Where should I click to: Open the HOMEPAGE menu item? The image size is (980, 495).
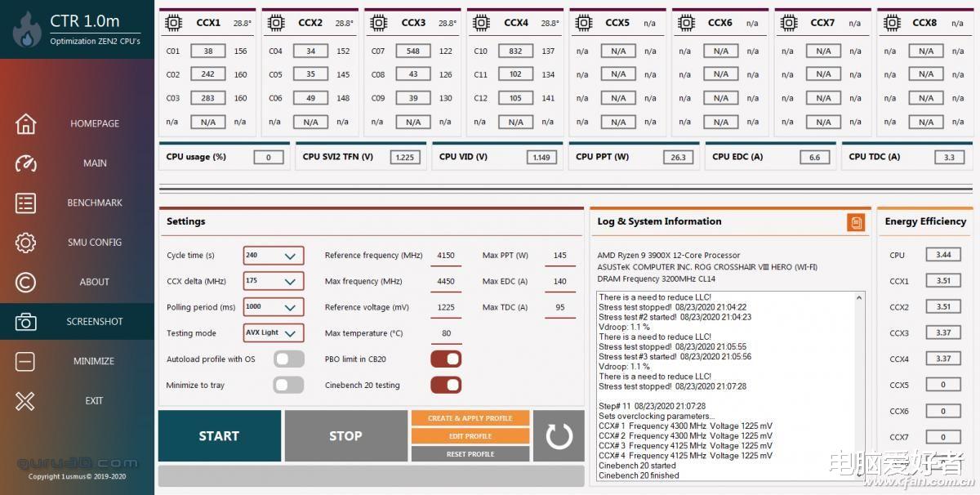pyautogui.click(x=95, y=123)
